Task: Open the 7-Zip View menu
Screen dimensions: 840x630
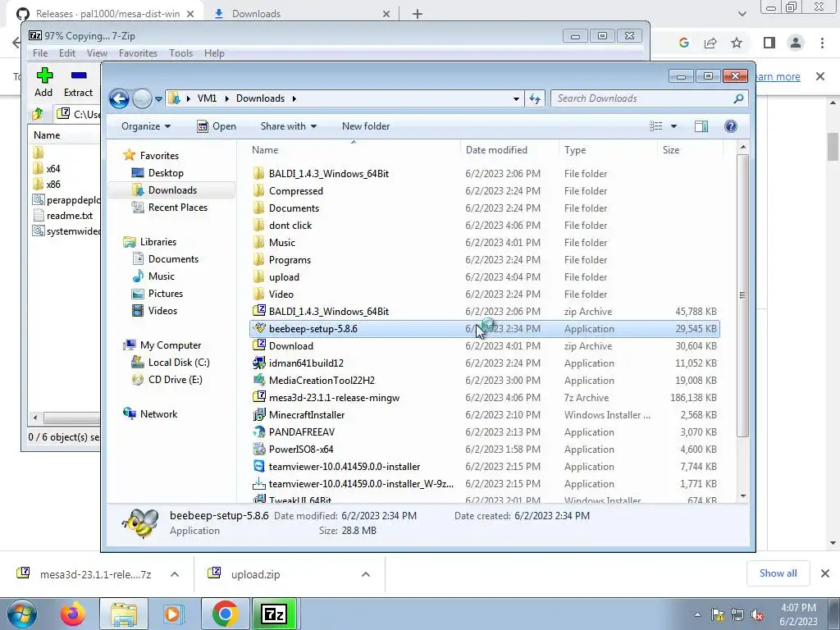Action: click(97, 53)
